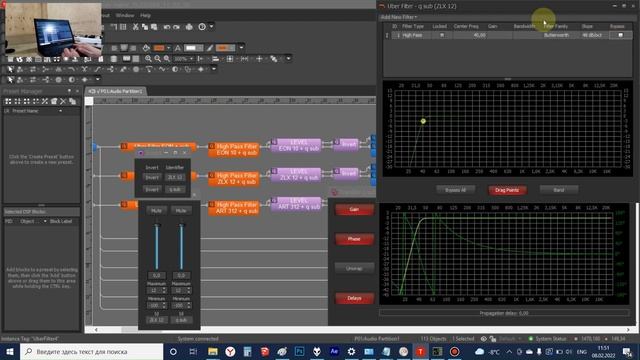
Task: Toggle Locked checkbox in High Pass filter row
Action: (442, 36)
